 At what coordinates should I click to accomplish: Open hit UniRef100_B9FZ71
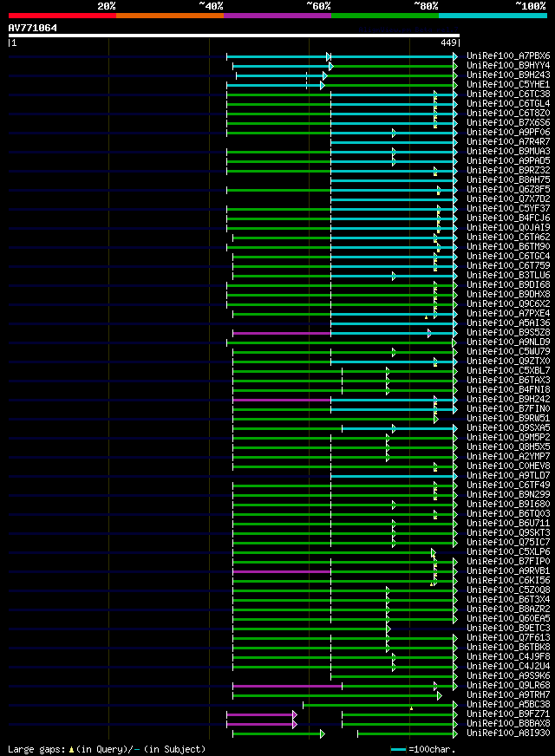pos(508,715)
